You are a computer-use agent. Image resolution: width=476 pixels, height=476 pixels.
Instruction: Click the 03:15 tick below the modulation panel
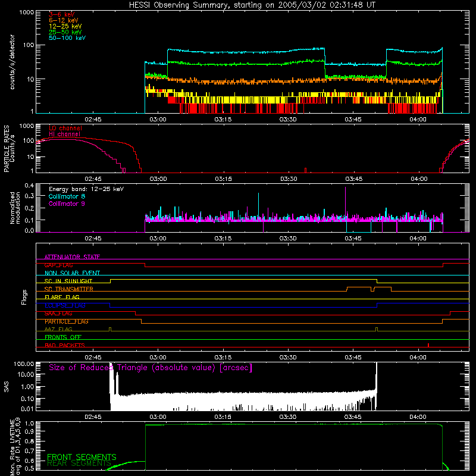(x=223, y=239)
